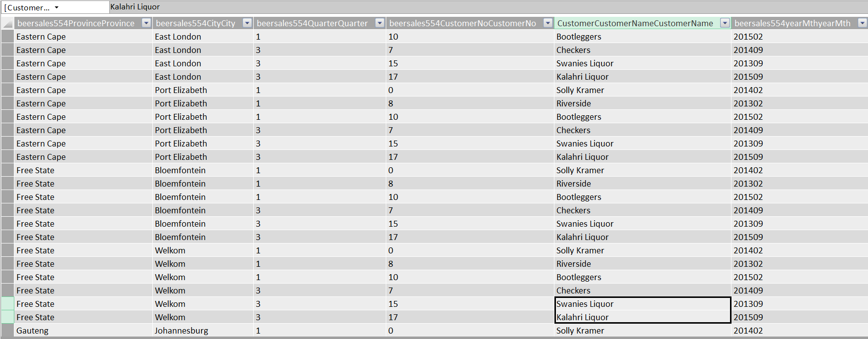Select all cells via the table corner
The height and width of the screenshot is (339, 868).
click(7, 23)
